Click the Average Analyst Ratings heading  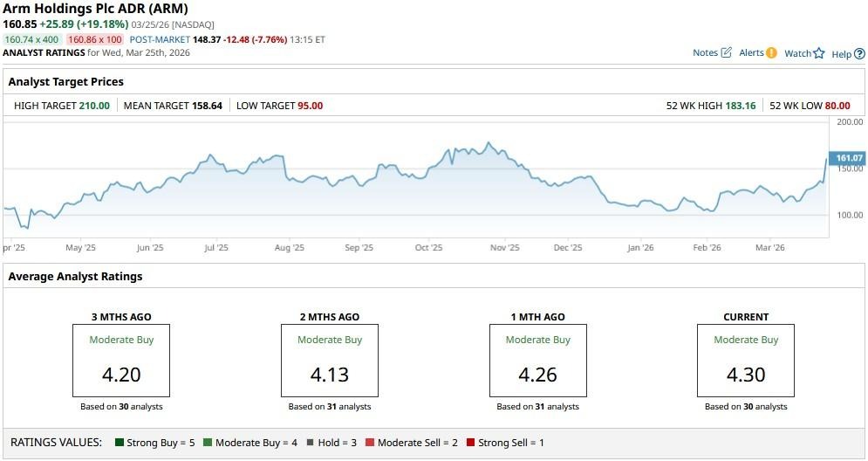[x=75, y=276]
